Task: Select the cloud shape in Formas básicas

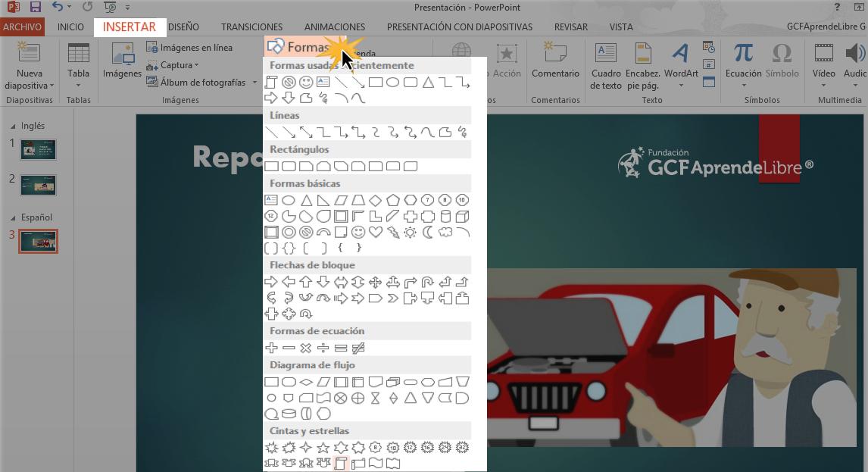Action: [x=445, y=232]
